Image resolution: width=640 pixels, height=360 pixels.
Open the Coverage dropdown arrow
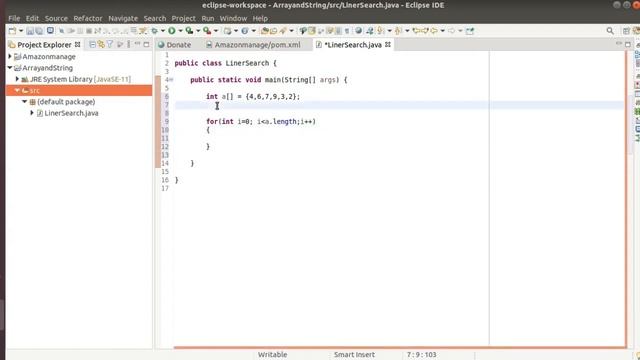(x=198, y=31)
